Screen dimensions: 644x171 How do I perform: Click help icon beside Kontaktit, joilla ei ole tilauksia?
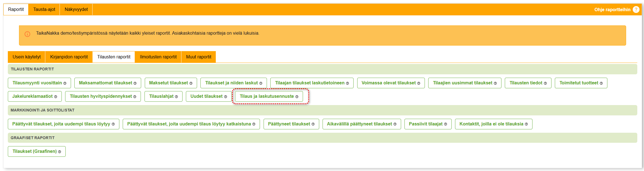pos(526,124)
